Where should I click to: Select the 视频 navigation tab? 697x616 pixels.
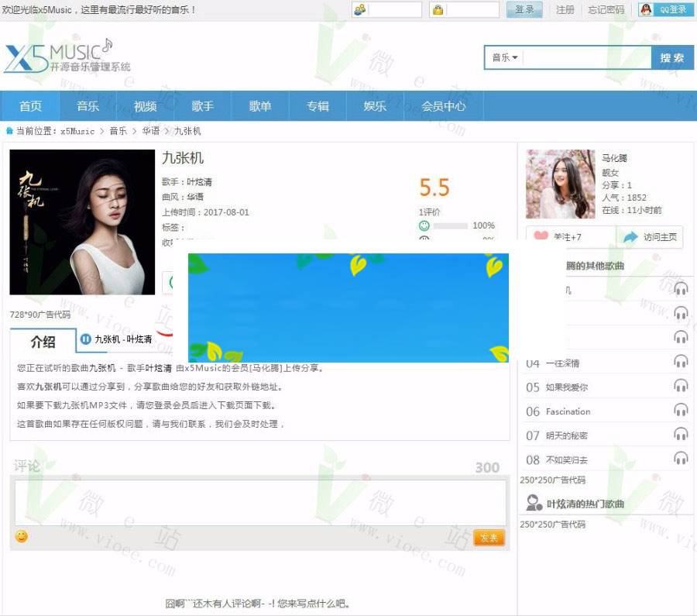pos(145,105)
